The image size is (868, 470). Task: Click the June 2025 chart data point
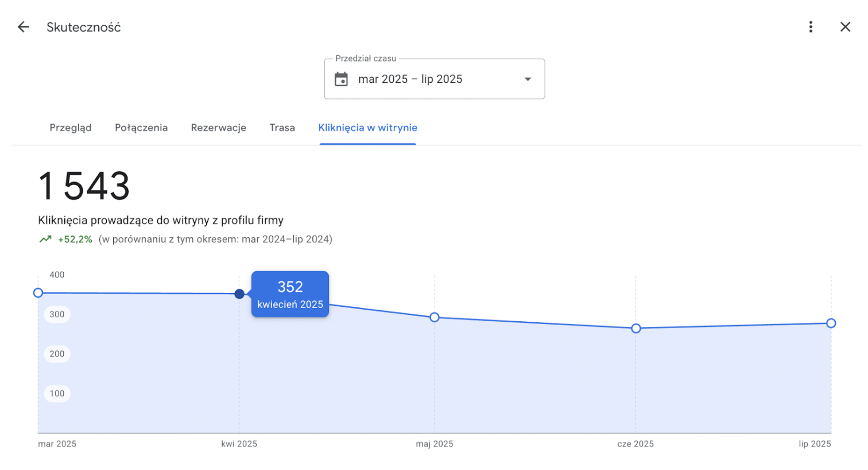pos(635,329)
